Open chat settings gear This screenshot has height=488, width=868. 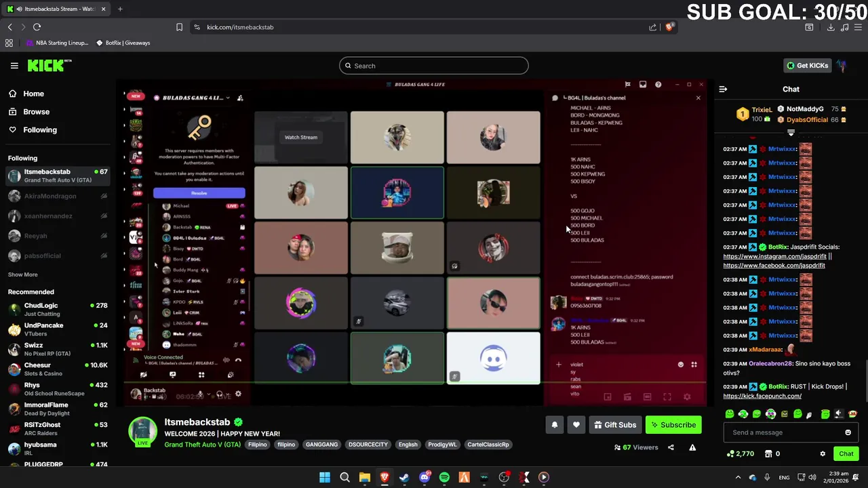coord(823,453)
